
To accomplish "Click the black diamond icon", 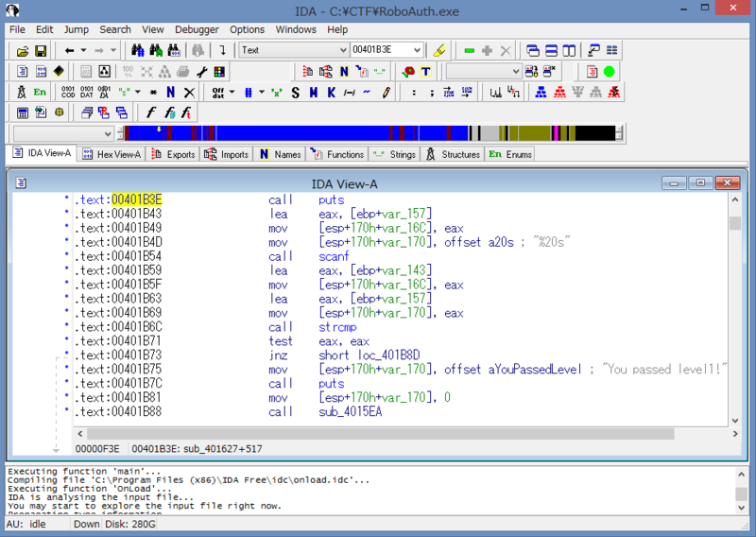I will click(x=59, y=72).
